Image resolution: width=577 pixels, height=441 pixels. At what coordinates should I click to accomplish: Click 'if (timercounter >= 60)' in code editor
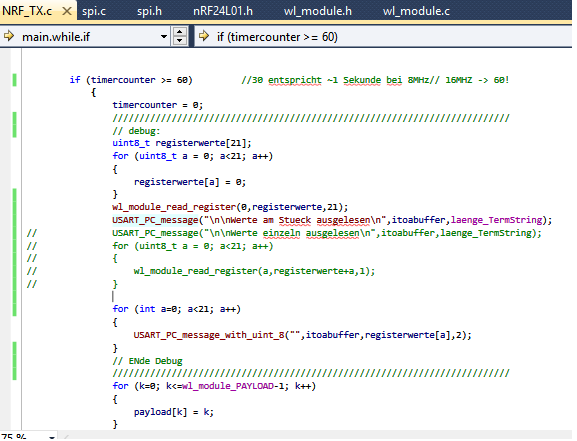[x=131, y=80]
